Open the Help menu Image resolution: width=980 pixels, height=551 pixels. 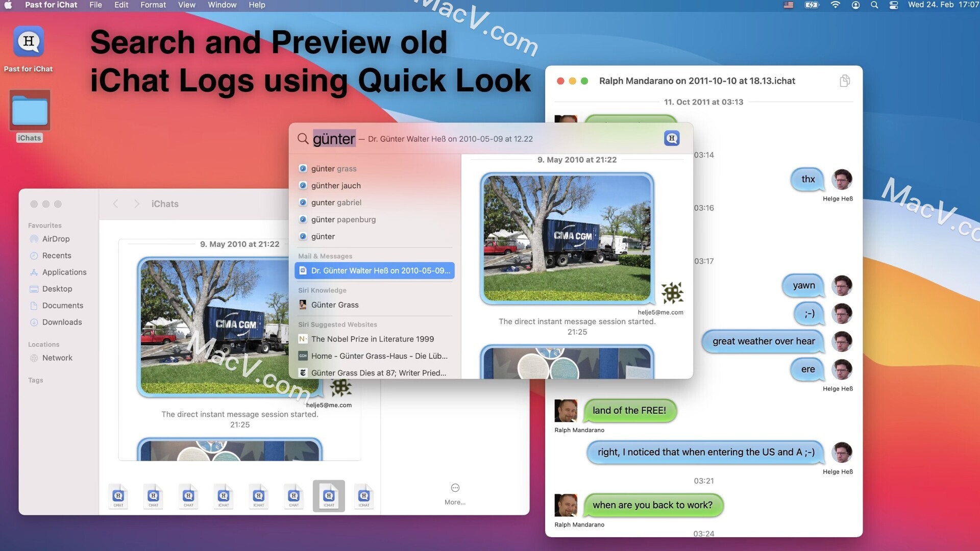tap(257, 5)
